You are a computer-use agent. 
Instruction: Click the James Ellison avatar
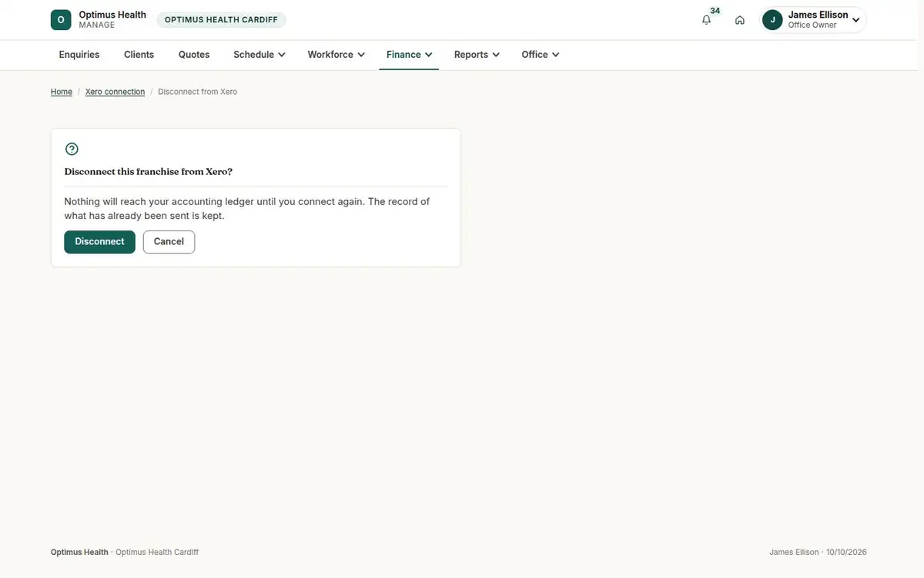click(772, 20)
